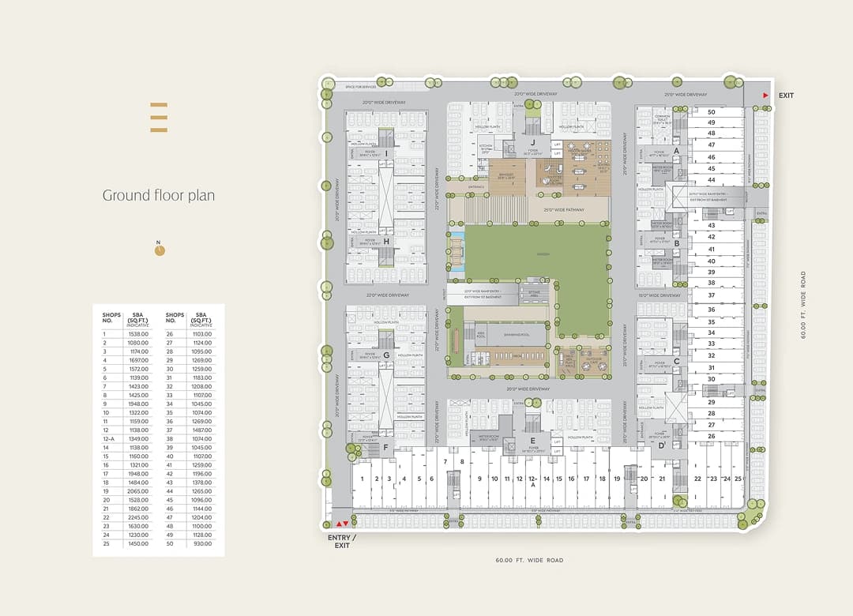Screen dimensions: 853x616
Task: Click table value 1697.00
Action: point(138,360)
